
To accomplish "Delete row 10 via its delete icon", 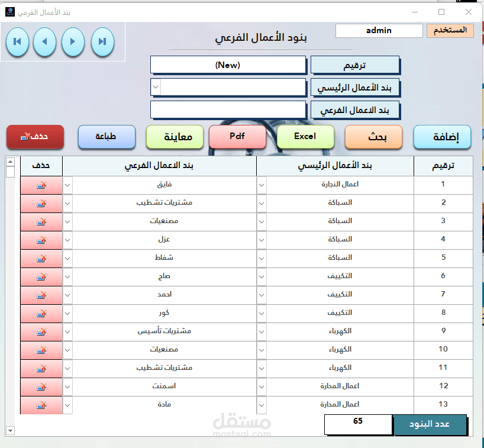I will click(41, 350).
